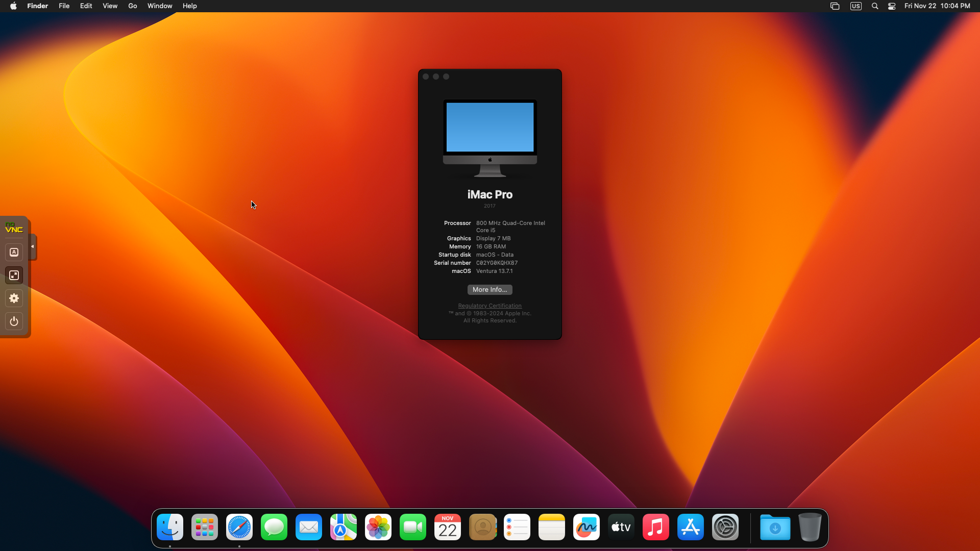Image resolution: width=980 pixels, height=551 pixels.
Task: Click noVNC logo in side panel
Action: (x=14, y=228)
